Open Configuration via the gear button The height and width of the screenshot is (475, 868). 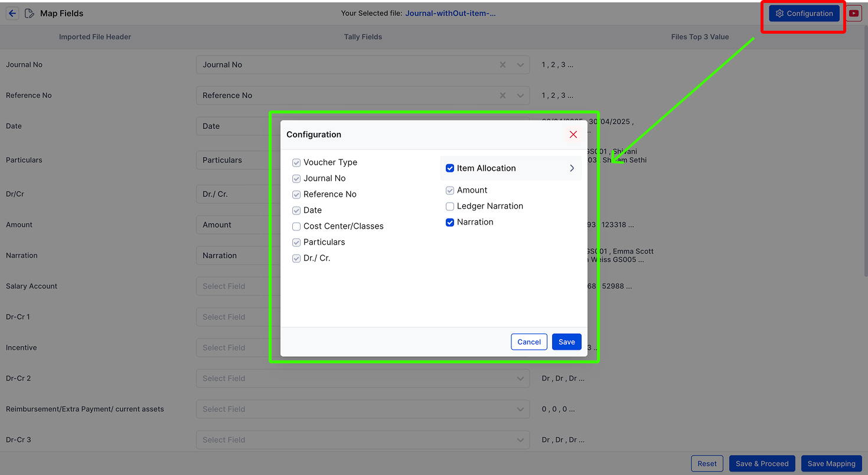(804, 13)
